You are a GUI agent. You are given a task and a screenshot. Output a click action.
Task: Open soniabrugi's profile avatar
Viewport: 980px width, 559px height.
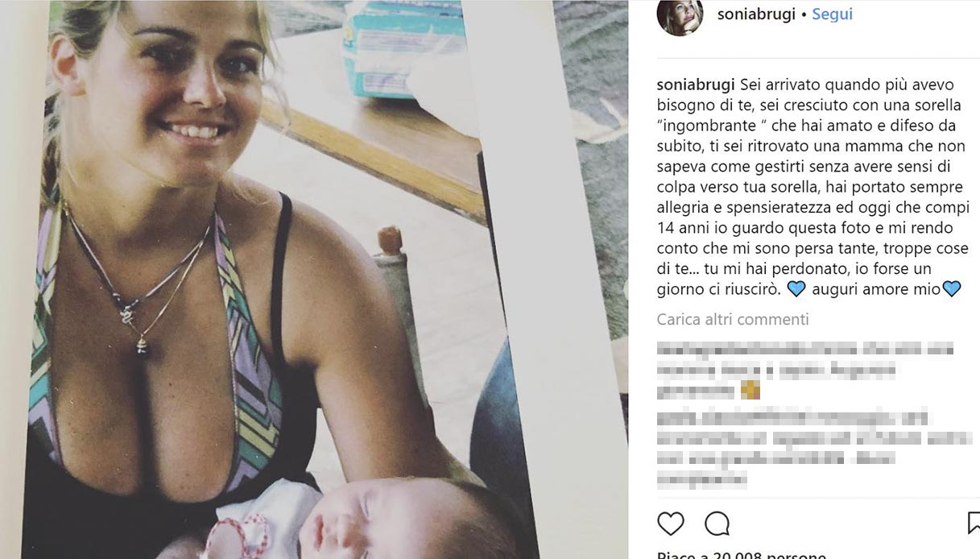tap(680, 16)
